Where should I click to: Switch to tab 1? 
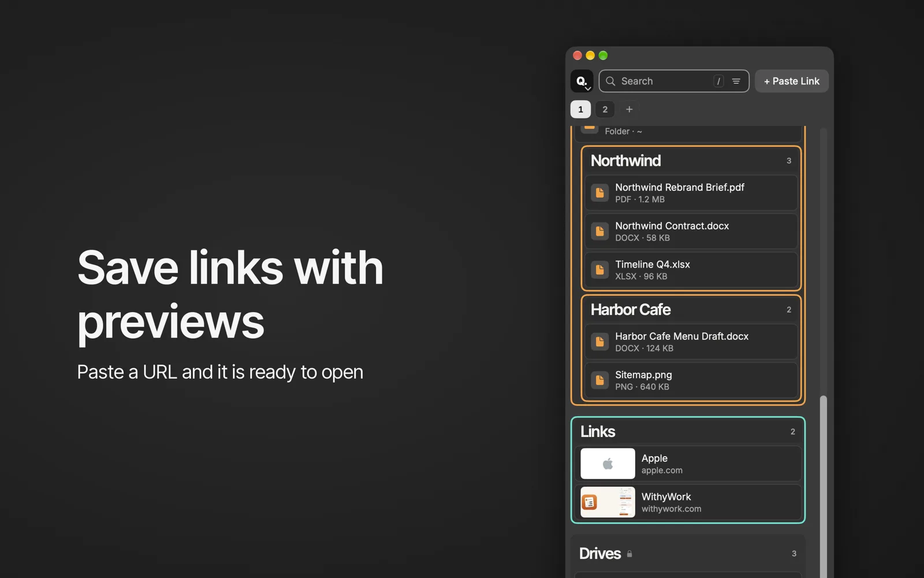click(580, 109)
